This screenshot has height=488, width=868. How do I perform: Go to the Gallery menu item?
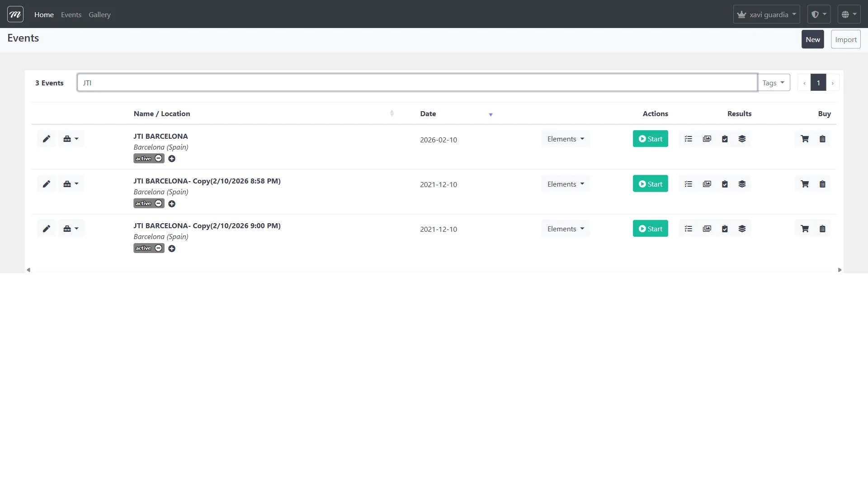[99, 14]
